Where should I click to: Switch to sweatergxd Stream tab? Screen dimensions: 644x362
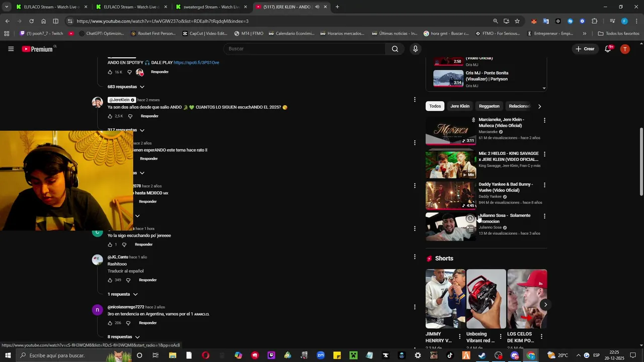211,7
